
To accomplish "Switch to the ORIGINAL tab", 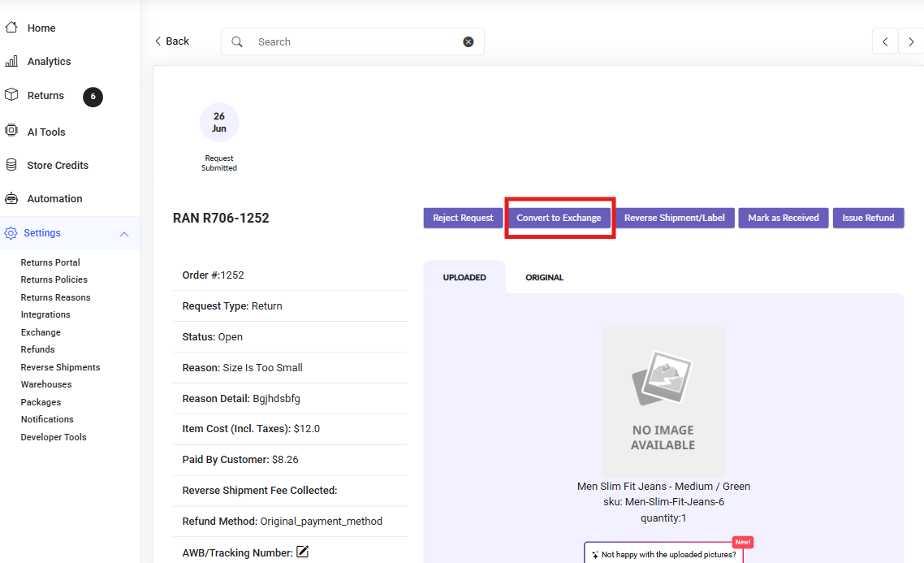I will click(x=544, y=278).
